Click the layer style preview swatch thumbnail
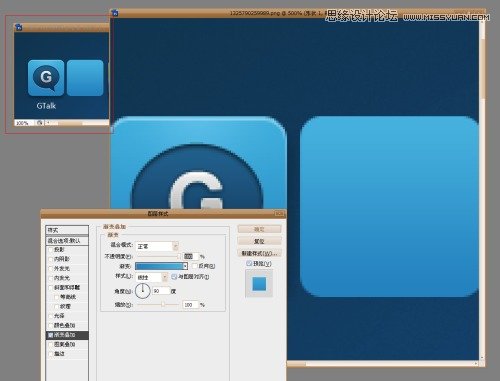Viewport: 500px width, 381px height. (259, 284)
